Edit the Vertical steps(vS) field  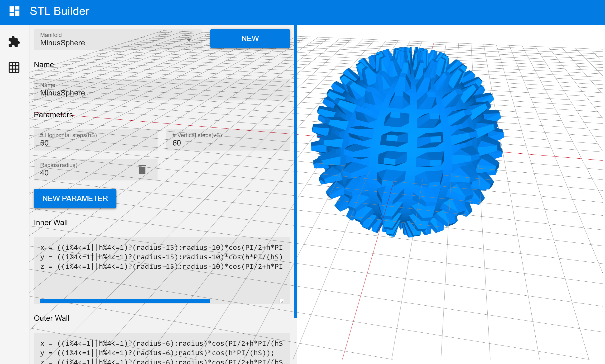[228, 140]
